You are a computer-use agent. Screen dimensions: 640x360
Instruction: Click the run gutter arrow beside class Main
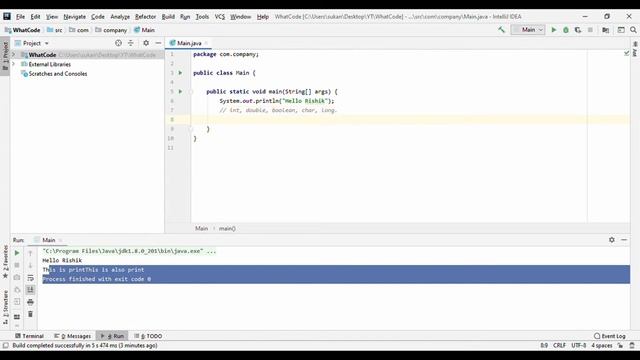[180, 73]
